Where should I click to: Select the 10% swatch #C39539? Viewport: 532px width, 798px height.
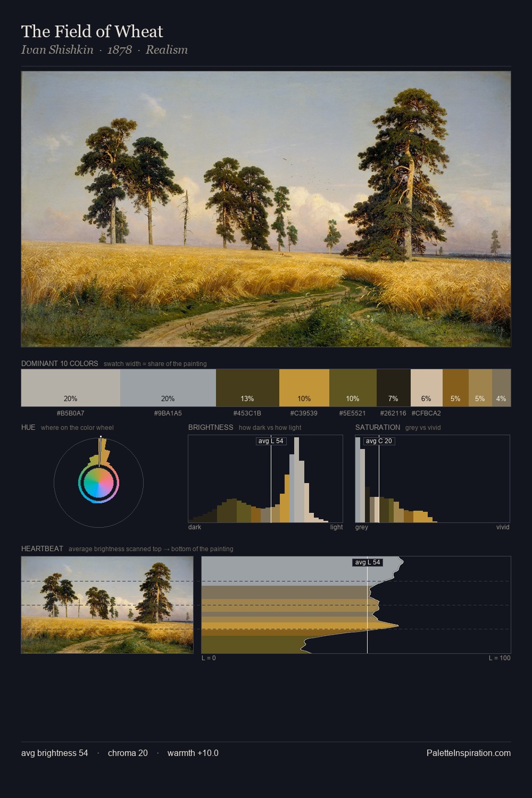click(x=304, y=388)
